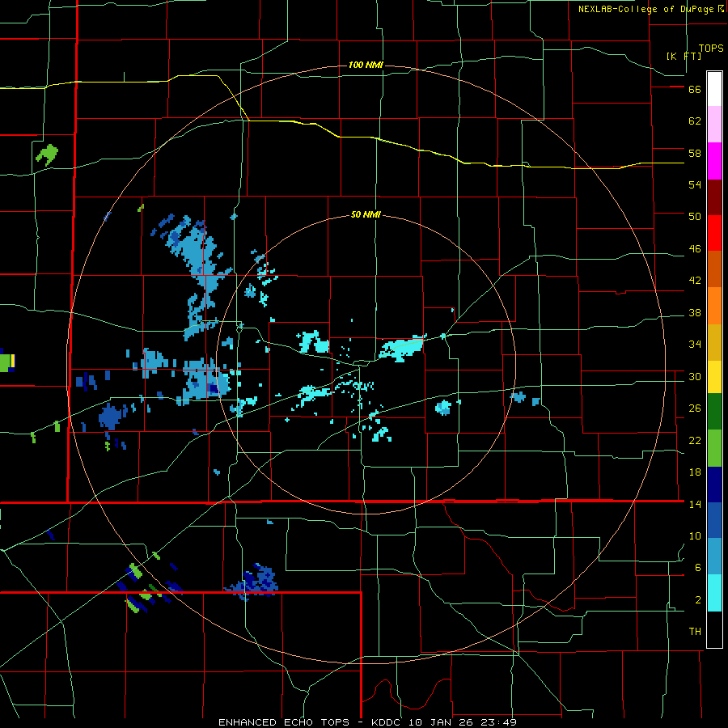
Task: Click the legend value 30
Action: (695, 376)
